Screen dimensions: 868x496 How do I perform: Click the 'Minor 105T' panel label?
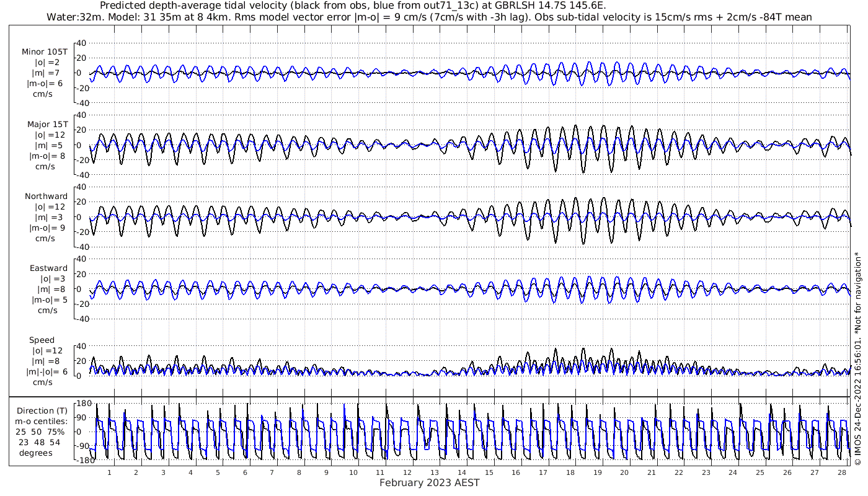pyautogui.click(x=45, y=52)
